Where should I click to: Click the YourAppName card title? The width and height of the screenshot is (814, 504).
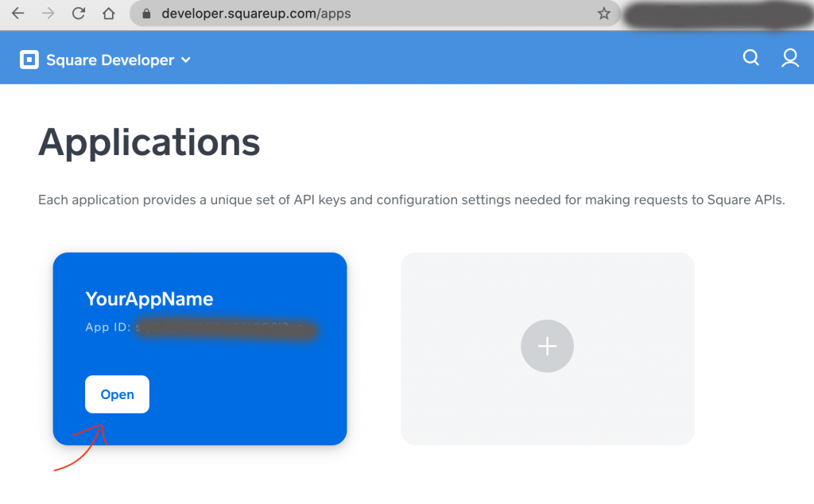[149, 299]
